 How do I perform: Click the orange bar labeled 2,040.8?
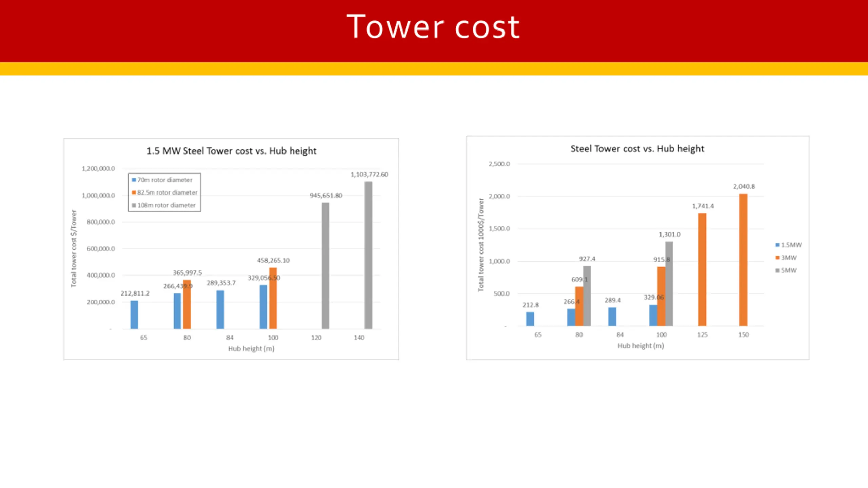coord(743,260)
